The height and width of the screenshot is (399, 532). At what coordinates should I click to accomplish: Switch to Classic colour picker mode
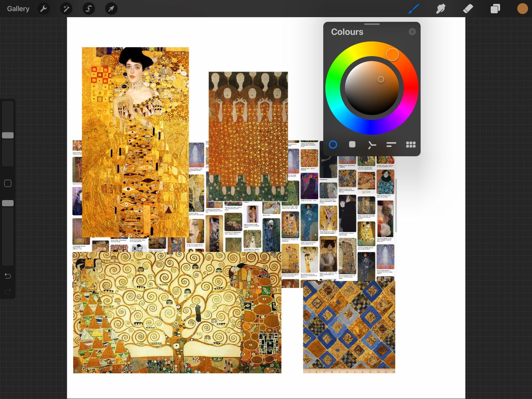pos(352,145)
